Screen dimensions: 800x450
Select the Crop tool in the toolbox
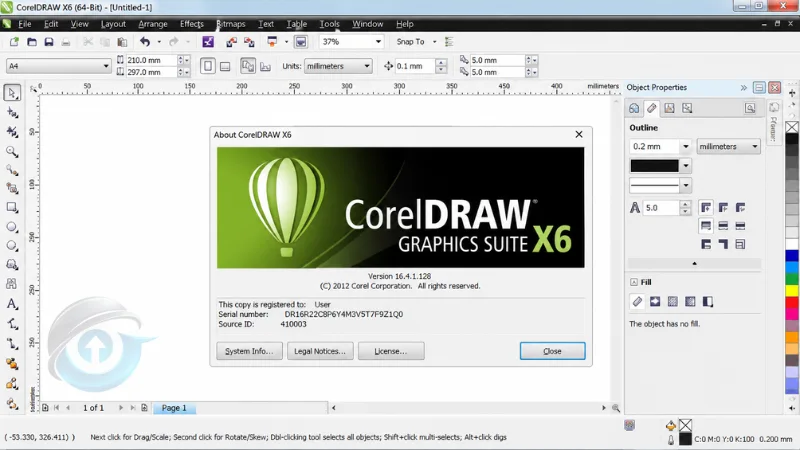(x=12, y=132)
